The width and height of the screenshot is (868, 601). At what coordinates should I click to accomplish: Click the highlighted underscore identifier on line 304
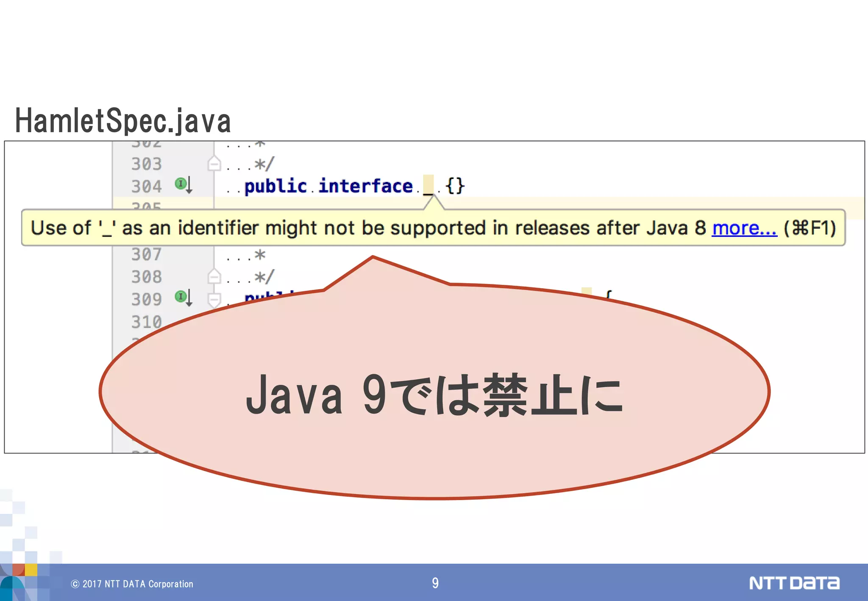pos(428,186)
